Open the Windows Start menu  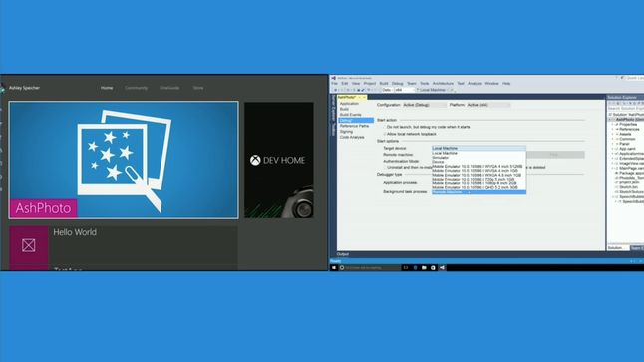pyautogui.click(x=334, y=268)
